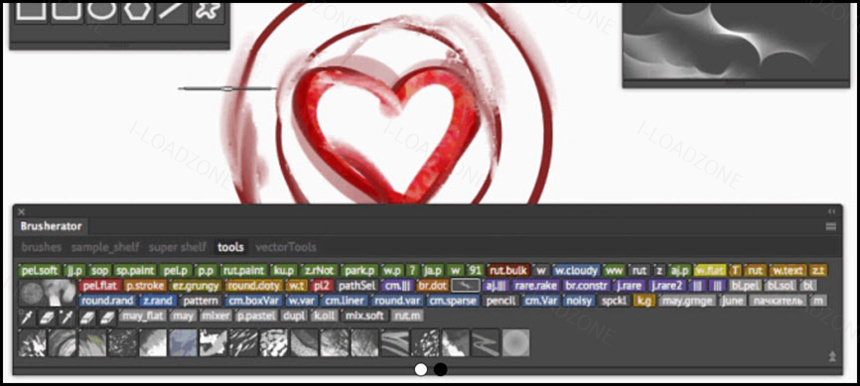The height and width of the screenshot is (386, 860).
Task: Switch to the super shelf tab
Action: coord(178,247)
